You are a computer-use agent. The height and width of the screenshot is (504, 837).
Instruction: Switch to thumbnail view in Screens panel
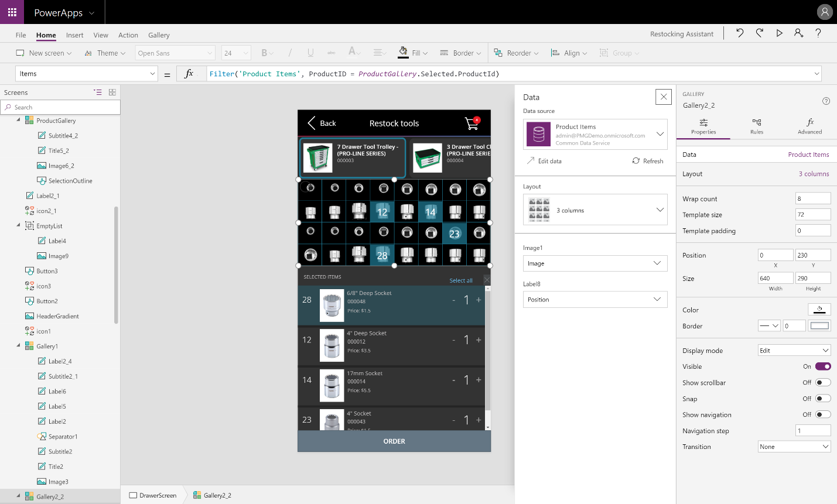tap(112, 92)
